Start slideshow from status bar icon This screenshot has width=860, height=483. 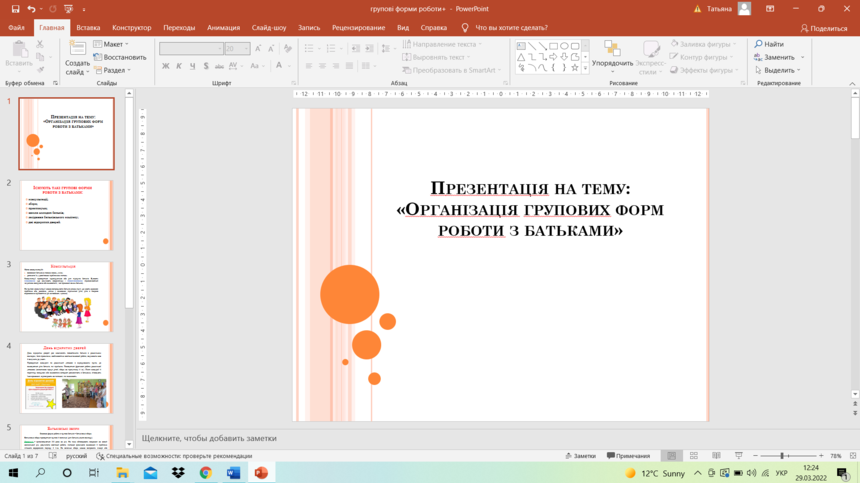point(739,456)
